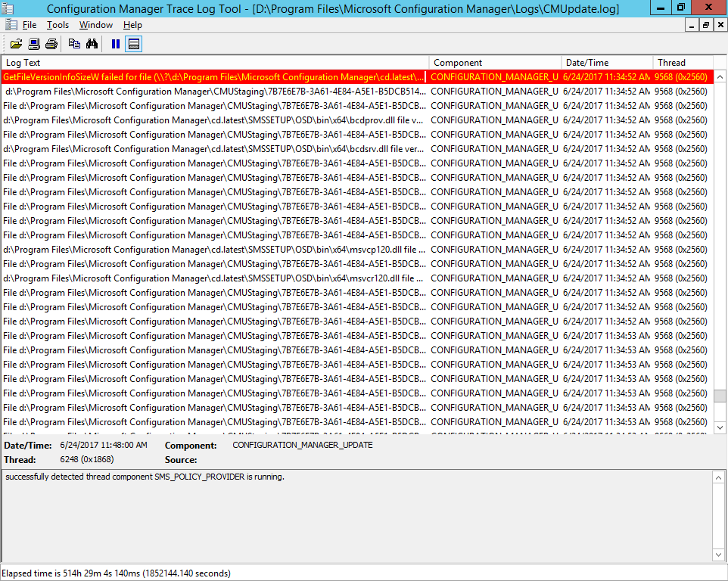Open the Window menu
The width and height of the screenshot is (728, 581).
[x=95, y=25]
